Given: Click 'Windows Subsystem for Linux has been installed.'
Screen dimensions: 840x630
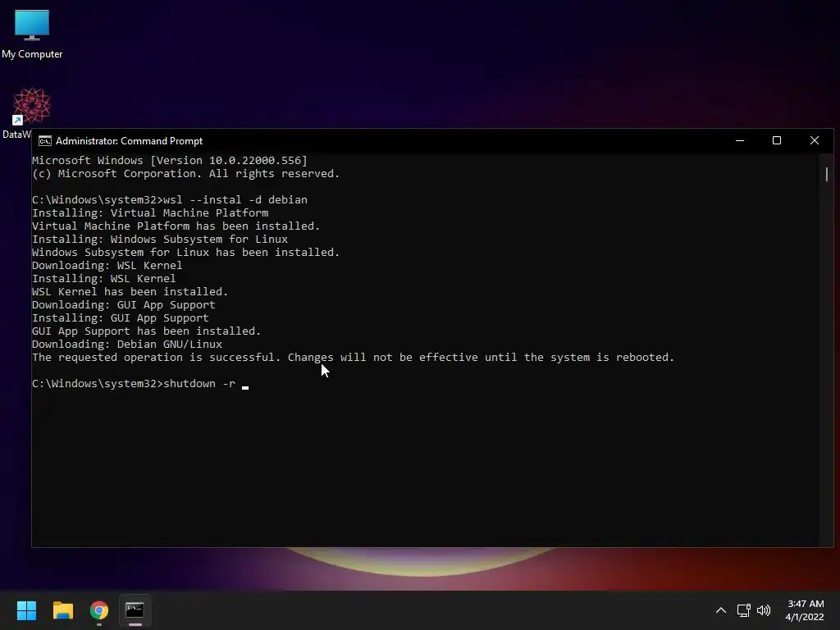Looking at the screenshot, I should pos(186,253).
